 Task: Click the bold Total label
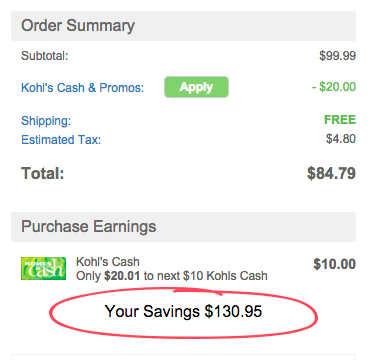(x=43, y=173)
